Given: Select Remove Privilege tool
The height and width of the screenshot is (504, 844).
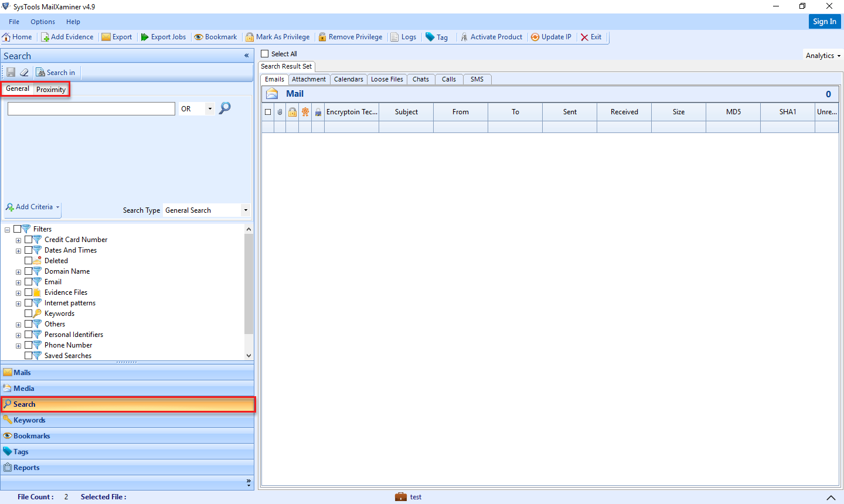Looking at the screenshot, I should pos(350,37).
